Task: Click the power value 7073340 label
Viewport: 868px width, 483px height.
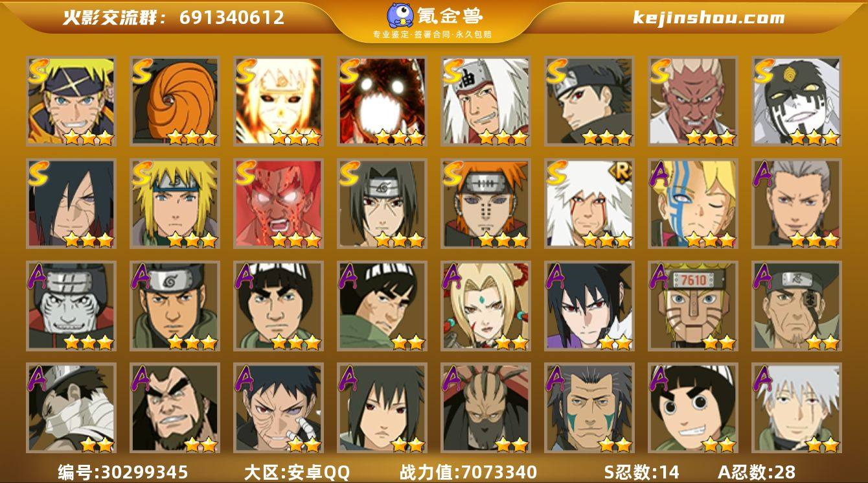Action: (468, 471)
